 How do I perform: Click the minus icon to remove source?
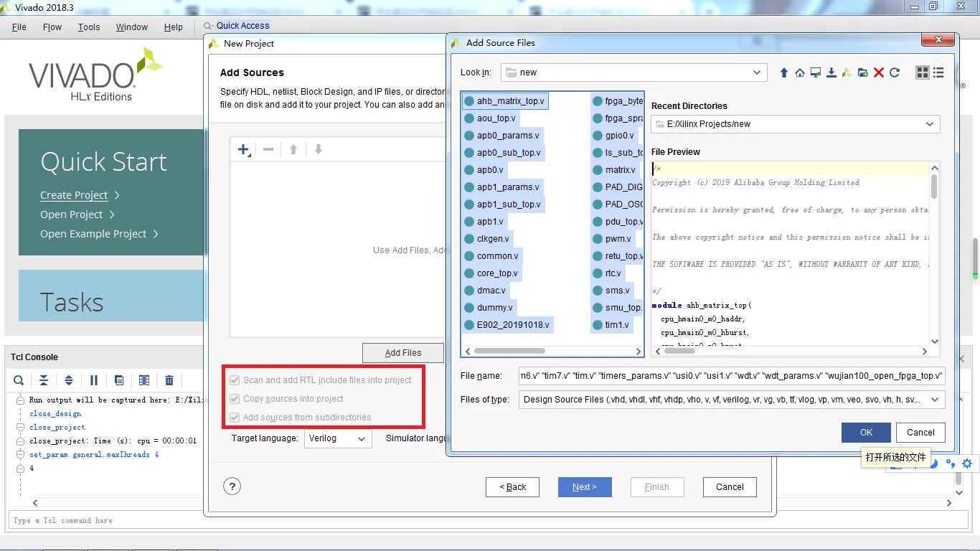click(x=268, y=149)
